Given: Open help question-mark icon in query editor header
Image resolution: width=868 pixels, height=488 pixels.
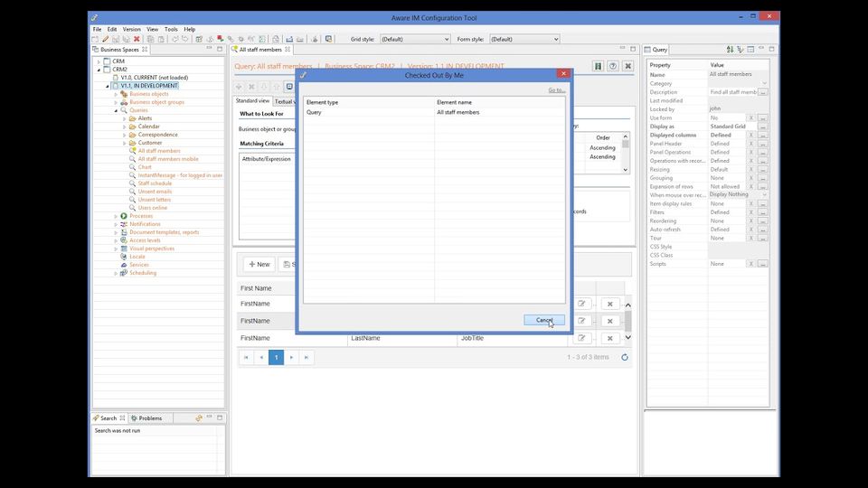Looking at the screenshot, I should point(613,66).
